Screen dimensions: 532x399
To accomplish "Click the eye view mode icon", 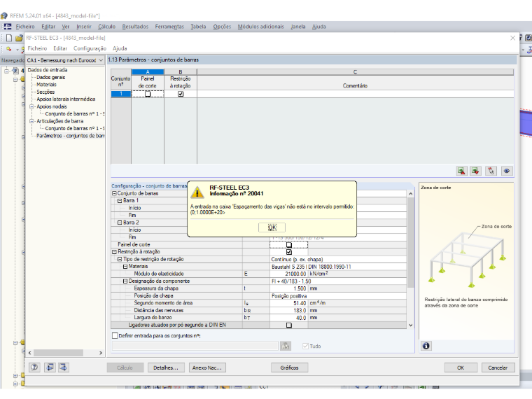I will coord(507,171).
